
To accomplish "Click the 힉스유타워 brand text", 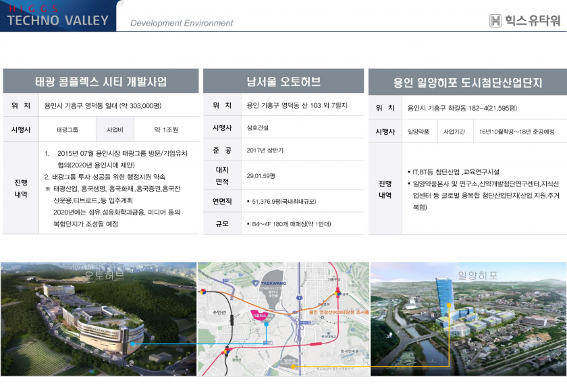I will coord(533,21).
